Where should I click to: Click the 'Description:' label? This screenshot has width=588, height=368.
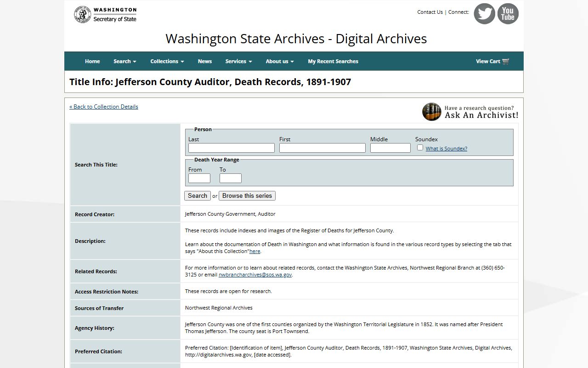(90, 241)
